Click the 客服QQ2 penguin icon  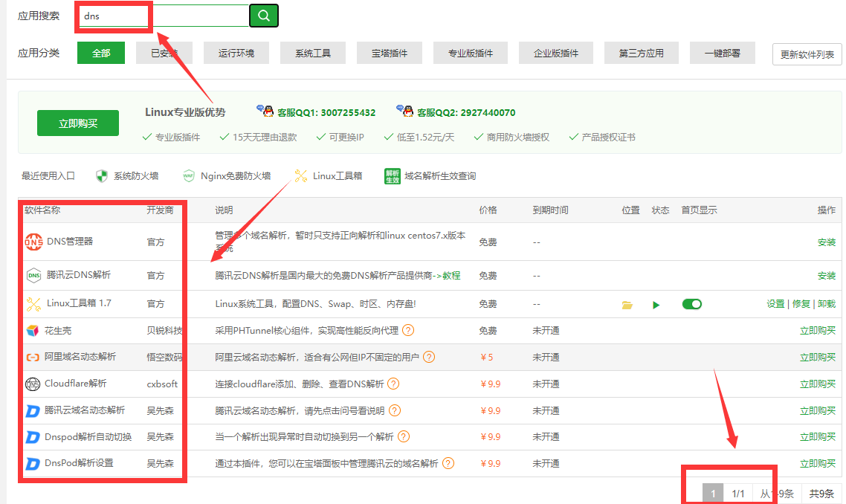(404, 111)
